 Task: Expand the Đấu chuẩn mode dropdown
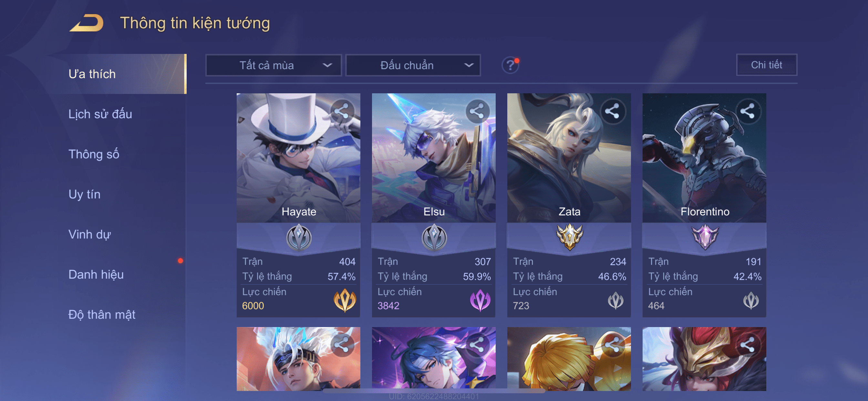[413, 65]
